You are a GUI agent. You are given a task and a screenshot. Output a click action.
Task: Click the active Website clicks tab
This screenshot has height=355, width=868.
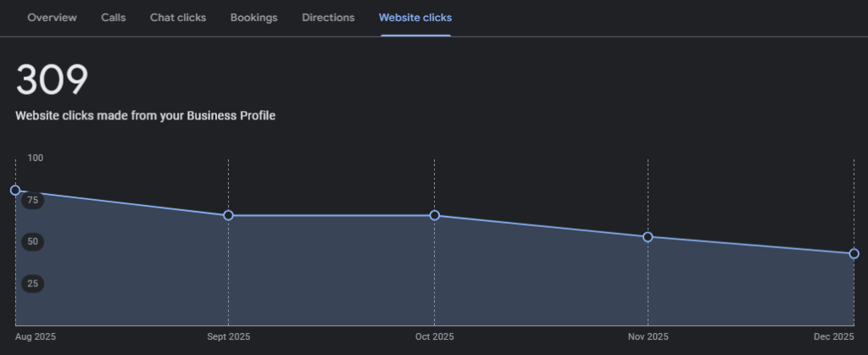click(415, 18)
